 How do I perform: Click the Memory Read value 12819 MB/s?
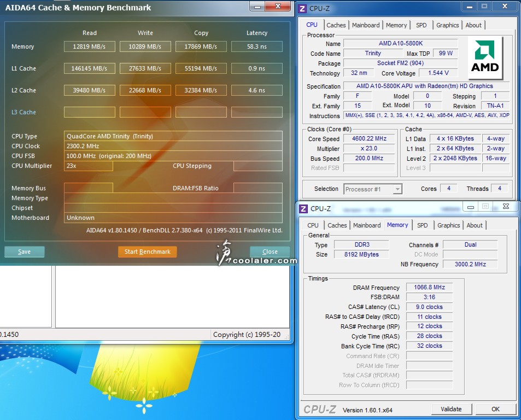click(x=89, y=46)
